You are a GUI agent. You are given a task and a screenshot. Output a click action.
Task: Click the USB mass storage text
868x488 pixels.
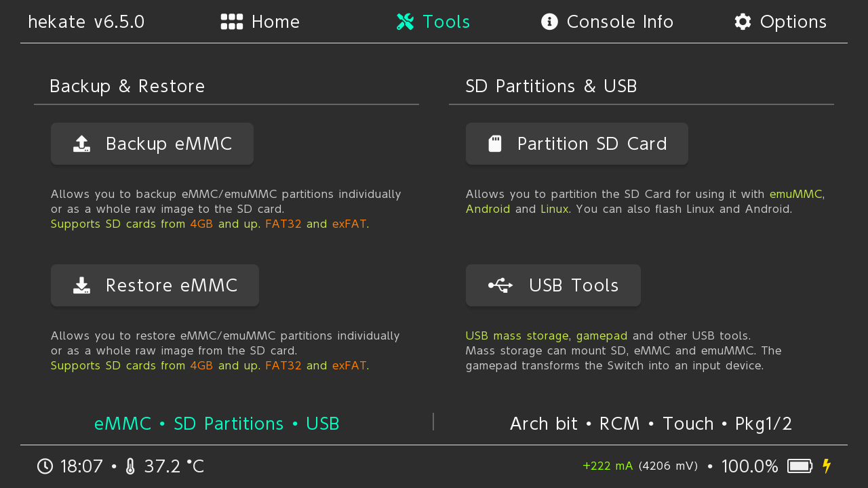tap(517, 335)
